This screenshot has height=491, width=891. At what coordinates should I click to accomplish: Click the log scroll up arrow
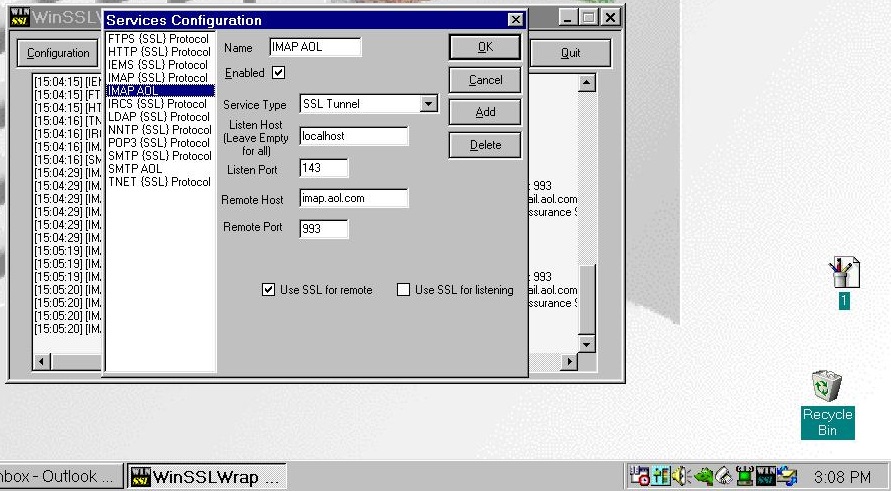tap(587, 83)
